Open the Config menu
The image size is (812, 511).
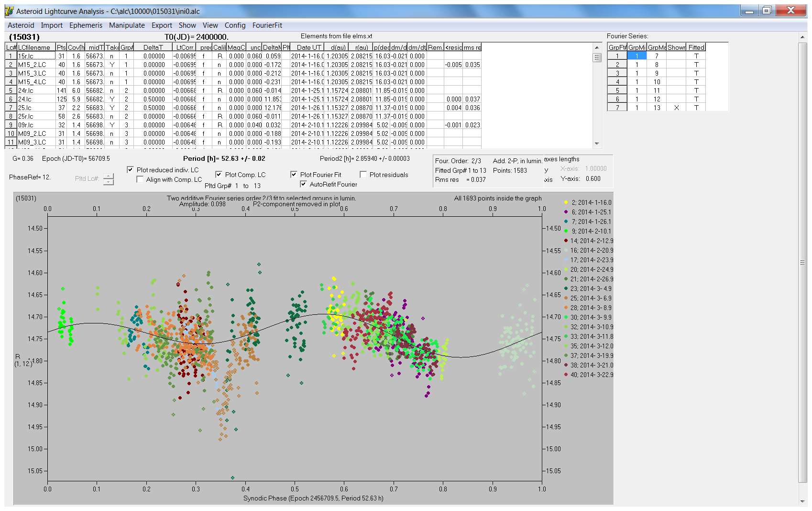point(235,25)
